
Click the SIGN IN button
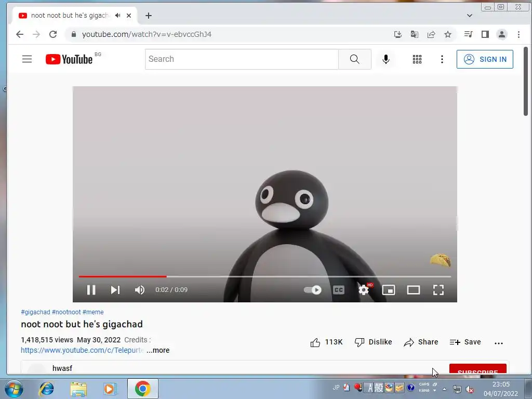click(x=485, y=59)
